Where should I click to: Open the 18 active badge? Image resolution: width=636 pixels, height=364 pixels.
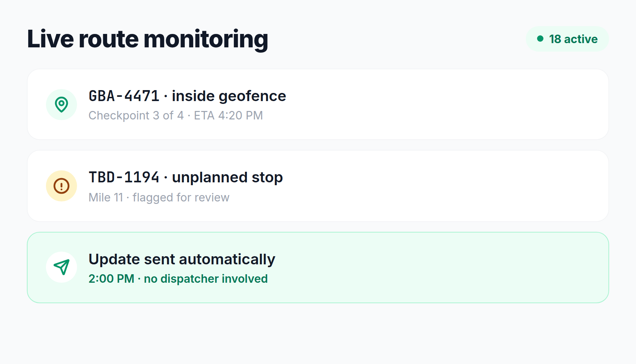tap(567, 39)
